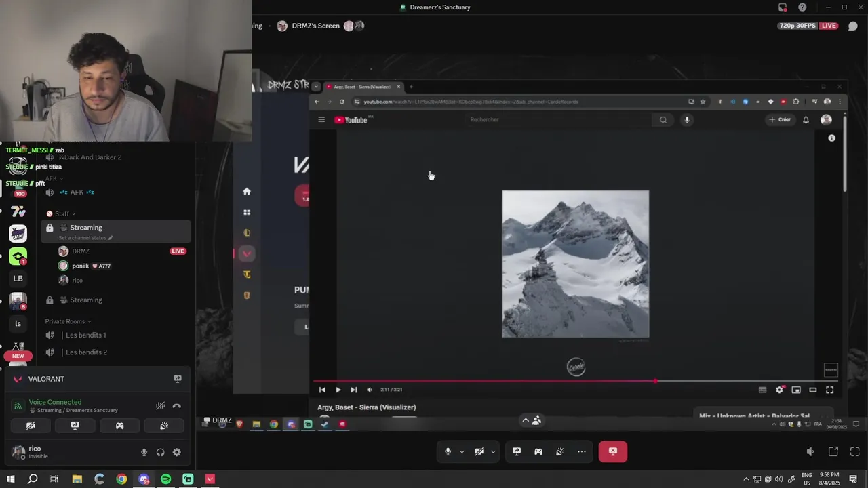Open the Windows Start menu
Screen dimensions: 868x488
click(10, 479)
